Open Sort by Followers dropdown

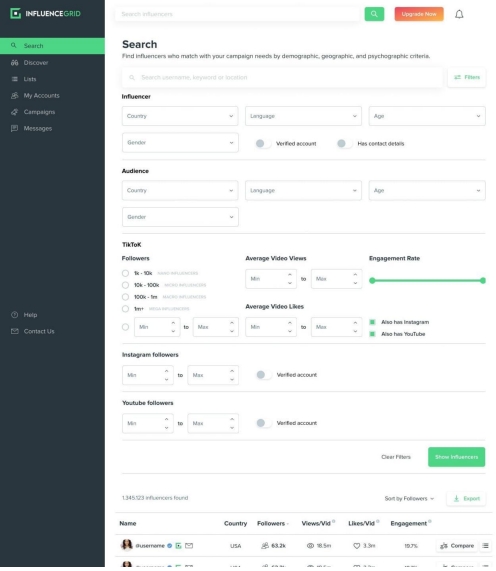[409, 498]
